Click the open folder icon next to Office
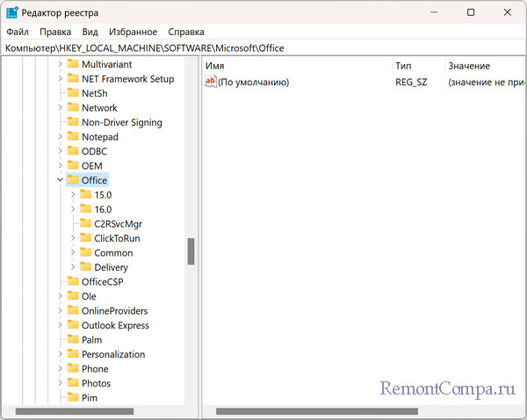This screenshot has width=527, height=420. click(x=73, y=180)
